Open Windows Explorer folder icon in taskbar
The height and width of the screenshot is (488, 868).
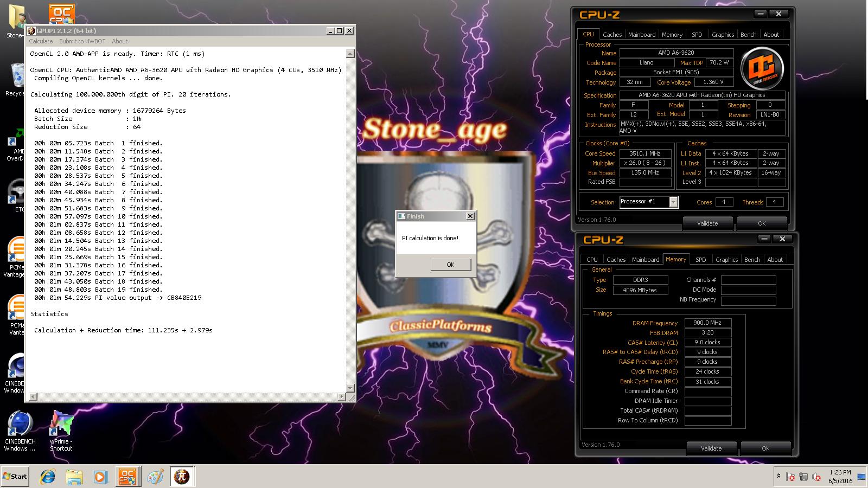click(74, 477)
